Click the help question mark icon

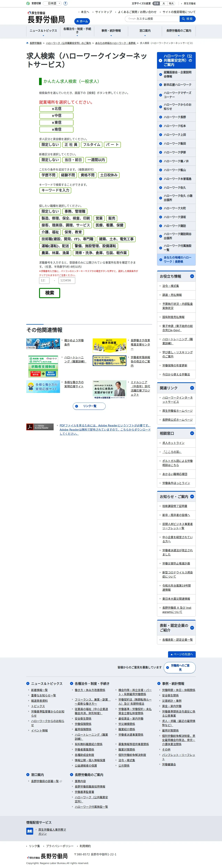coord(65,3)
